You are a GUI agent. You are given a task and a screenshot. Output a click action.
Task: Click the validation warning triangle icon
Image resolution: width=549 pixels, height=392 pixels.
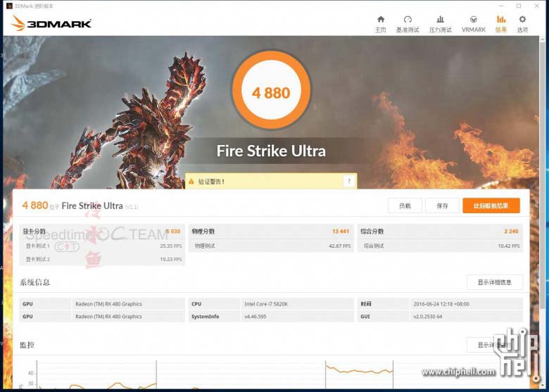(191, 182)
